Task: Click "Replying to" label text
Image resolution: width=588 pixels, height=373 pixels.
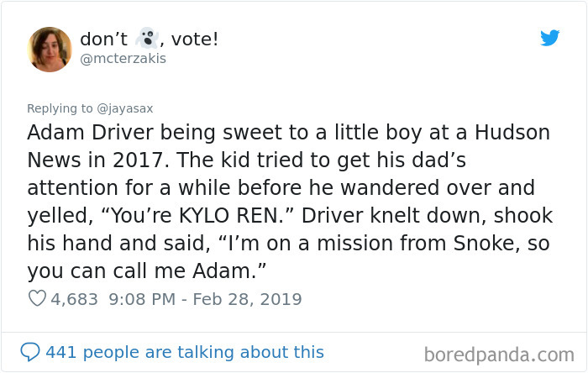Action: pyautogui.click(x=60, y=108)
